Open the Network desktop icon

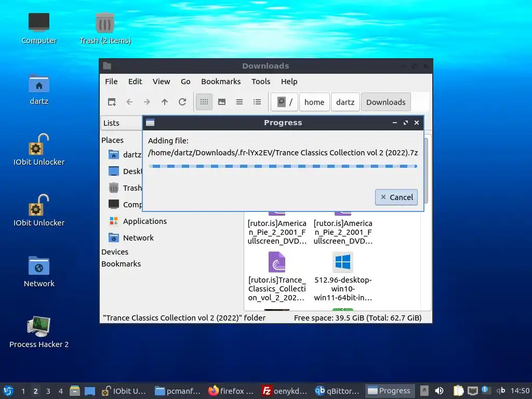pyautogui.click(x=38, y=271)
